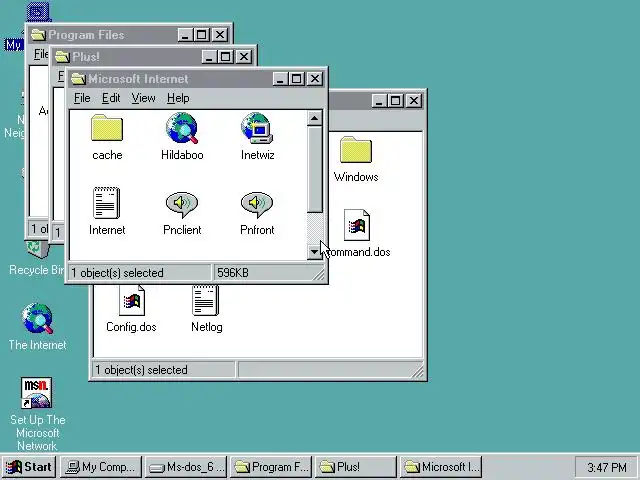
Task: Close the Program Files window
Action: coord(220,35)
